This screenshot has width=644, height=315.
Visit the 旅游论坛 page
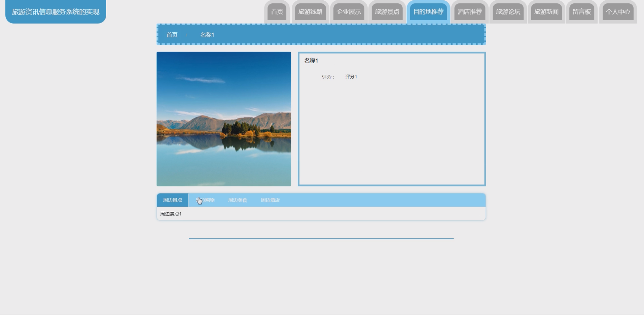(508, 12)
